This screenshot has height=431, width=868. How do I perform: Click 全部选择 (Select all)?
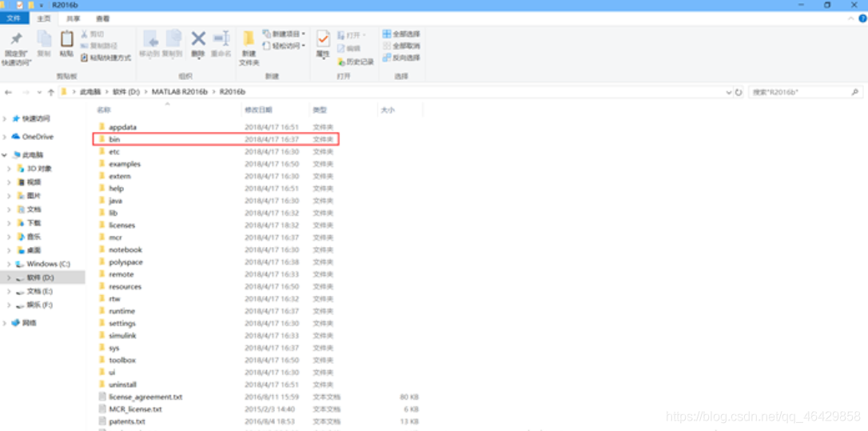pyautogui.click(x=401, y=34)
